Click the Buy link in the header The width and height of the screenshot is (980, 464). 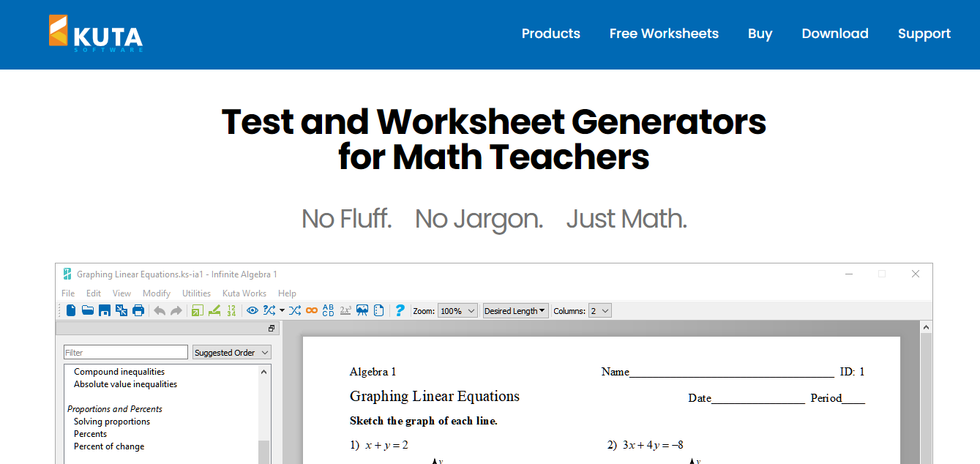[760, 34]
